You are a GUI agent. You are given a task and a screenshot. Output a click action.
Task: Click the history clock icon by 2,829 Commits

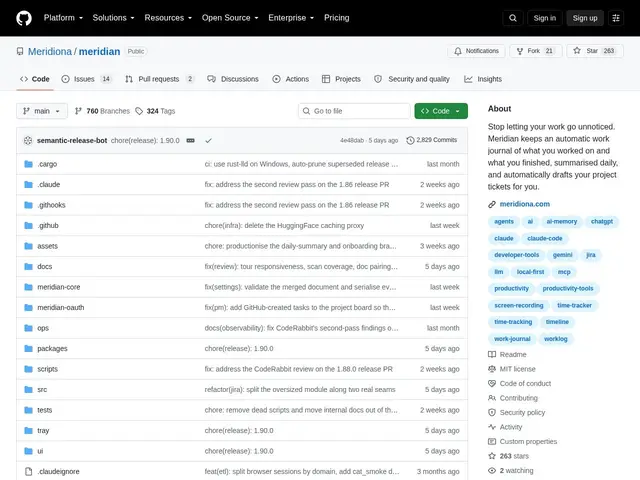[x=410, y=140]
